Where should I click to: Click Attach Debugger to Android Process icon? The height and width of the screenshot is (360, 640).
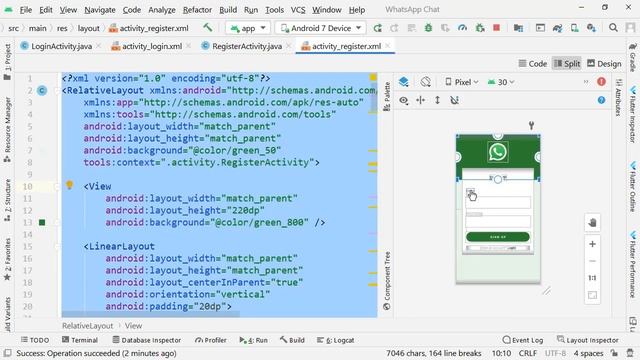480,28
